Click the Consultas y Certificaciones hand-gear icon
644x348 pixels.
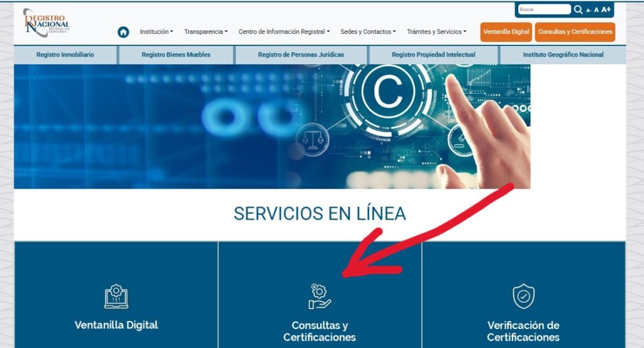click(319, 296)
